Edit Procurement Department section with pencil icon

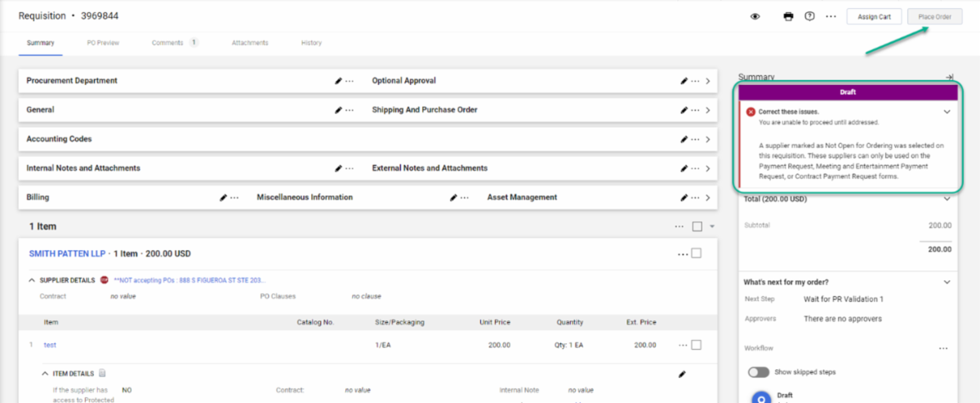point(338,81)
